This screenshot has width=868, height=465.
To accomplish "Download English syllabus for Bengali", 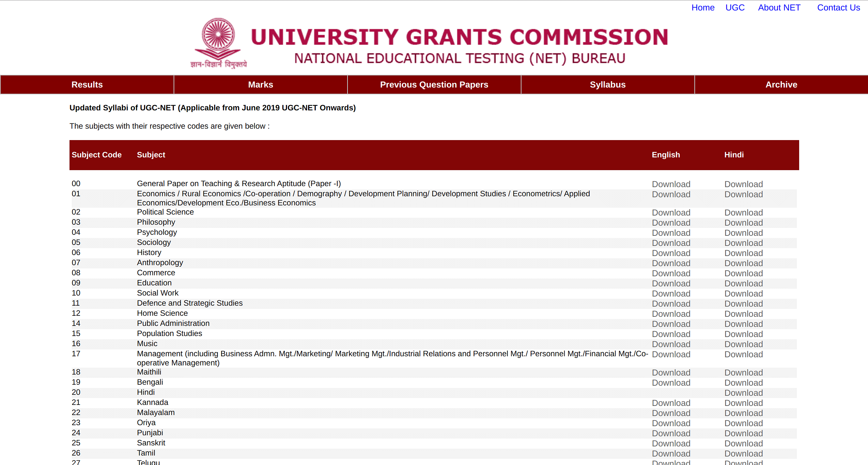I will pyautogui.click(x=671, y=382).
